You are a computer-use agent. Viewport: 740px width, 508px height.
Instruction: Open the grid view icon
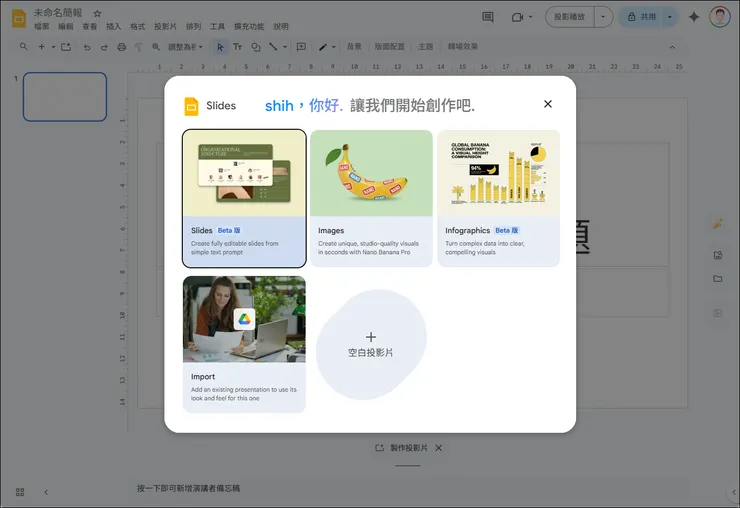click(20, 492)
